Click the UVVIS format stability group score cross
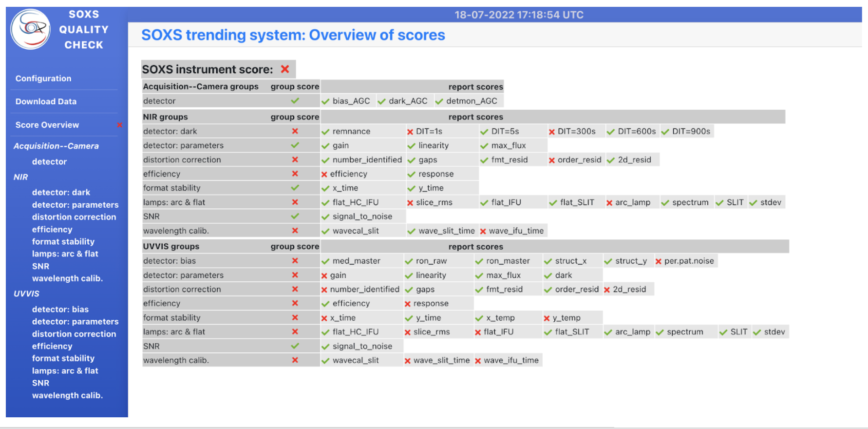 [295, 317]
